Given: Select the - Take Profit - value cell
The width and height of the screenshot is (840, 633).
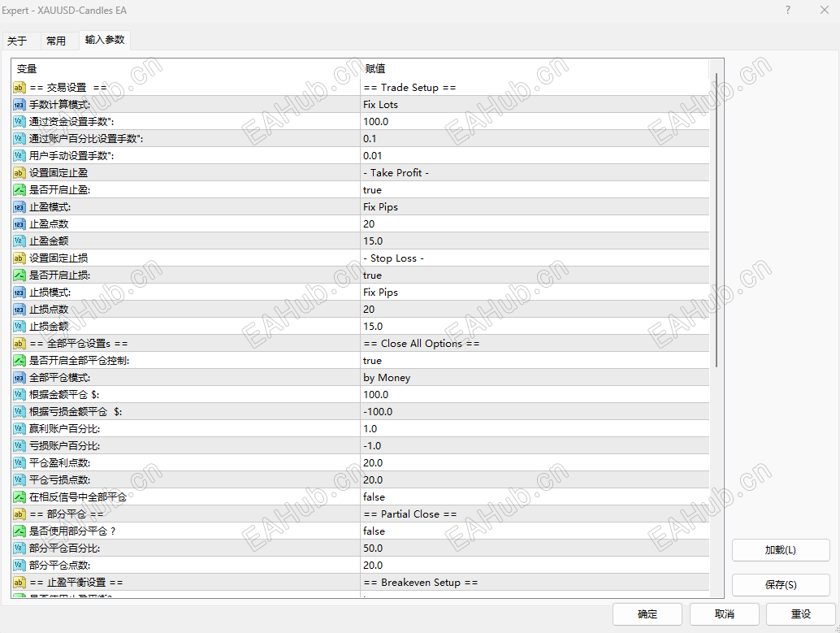Looking at the screenshot, I should tap(535, 172).
